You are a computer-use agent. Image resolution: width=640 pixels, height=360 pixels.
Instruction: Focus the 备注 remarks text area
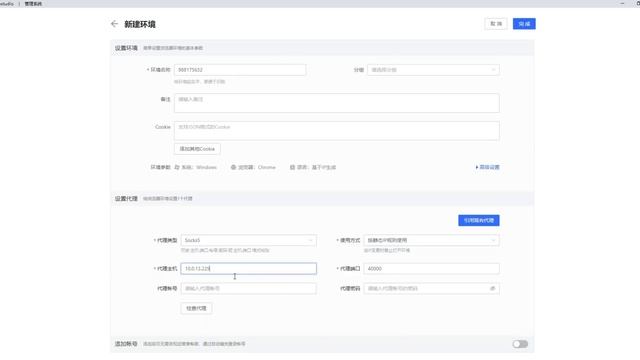tap(337, 103)
